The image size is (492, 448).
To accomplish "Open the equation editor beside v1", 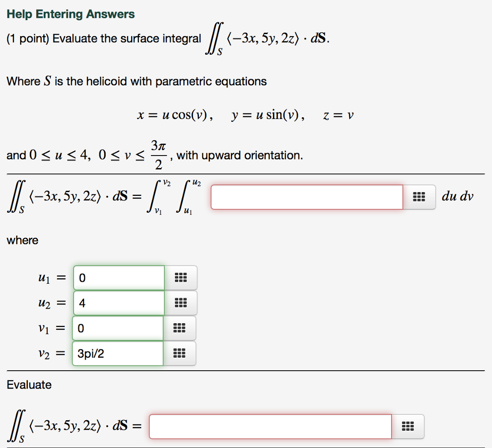I will (x=180, y=328).
